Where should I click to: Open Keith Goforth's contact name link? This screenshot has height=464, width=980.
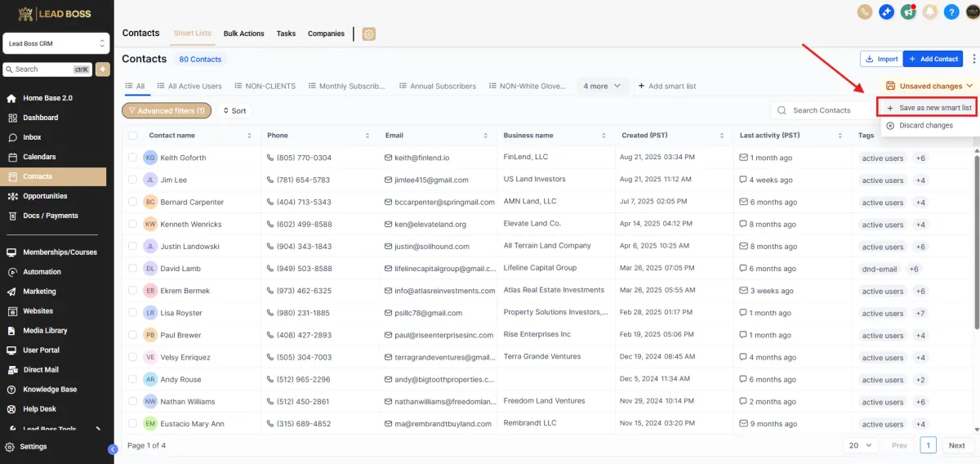pos(183,158)
